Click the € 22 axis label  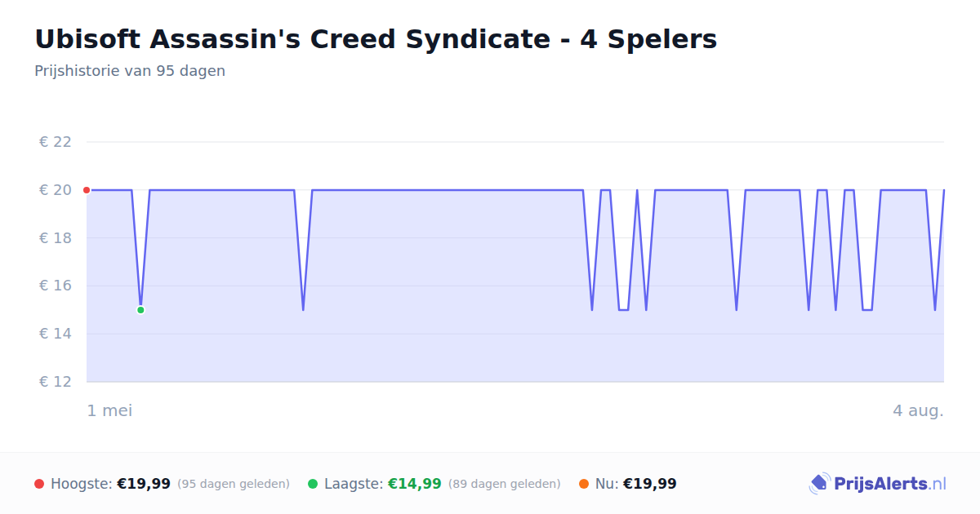pos(56,142)
